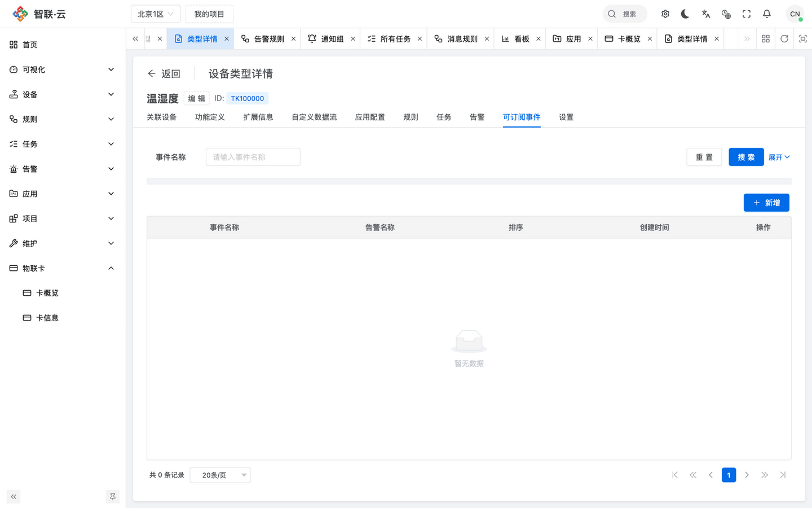Viewport: 812px width, 508px height.
Task: Click the 搜索 search button
Action: click(746, 157)
